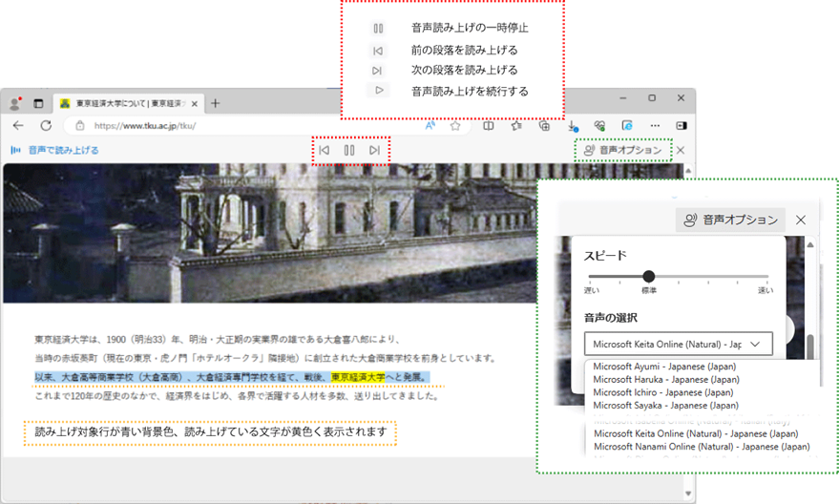This screenshot has width=839, height=504.
Task: Select Microsoft Haruka - Japanese voice
Action: 666,379
